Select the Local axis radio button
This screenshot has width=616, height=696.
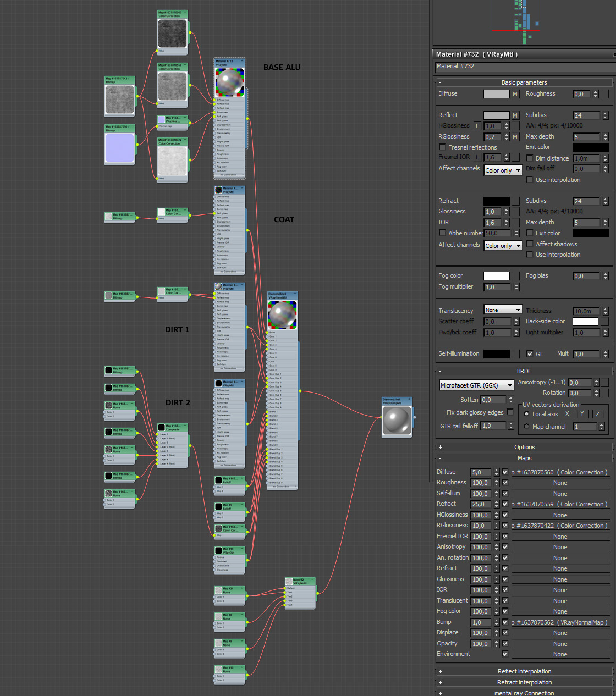[x=527, y=414]
